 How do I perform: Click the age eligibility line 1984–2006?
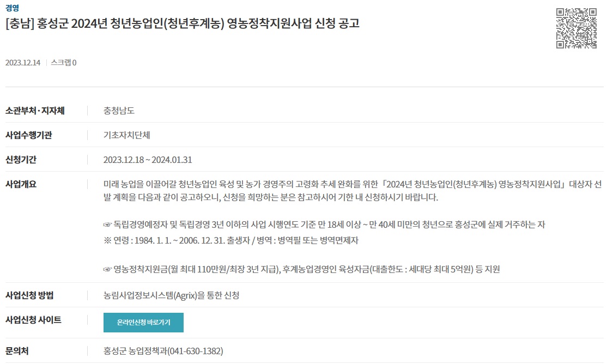[x=230, y=240]
